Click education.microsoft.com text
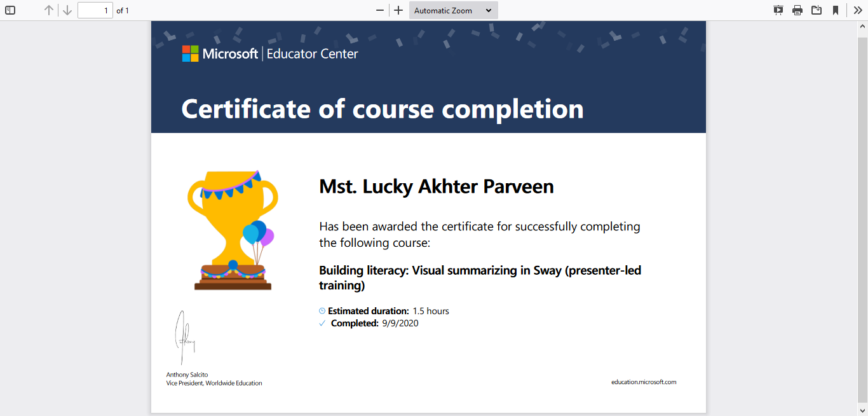 644,382
